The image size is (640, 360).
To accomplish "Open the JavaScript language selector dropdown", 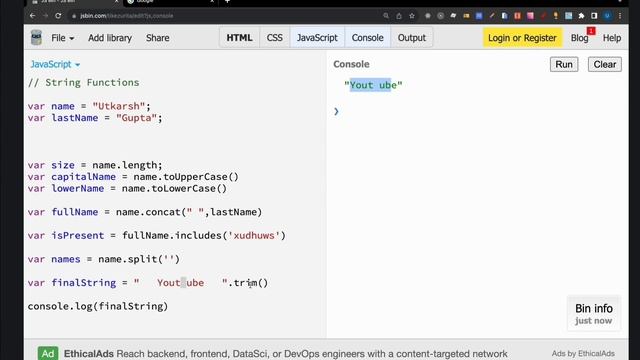I will [55, 64].
